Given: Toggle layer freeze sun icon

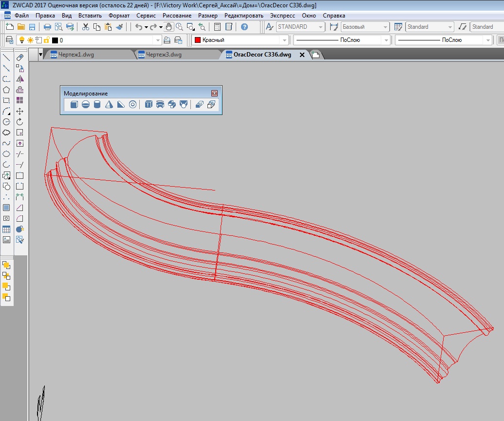Looking at the screenshot, I should 30,40.
